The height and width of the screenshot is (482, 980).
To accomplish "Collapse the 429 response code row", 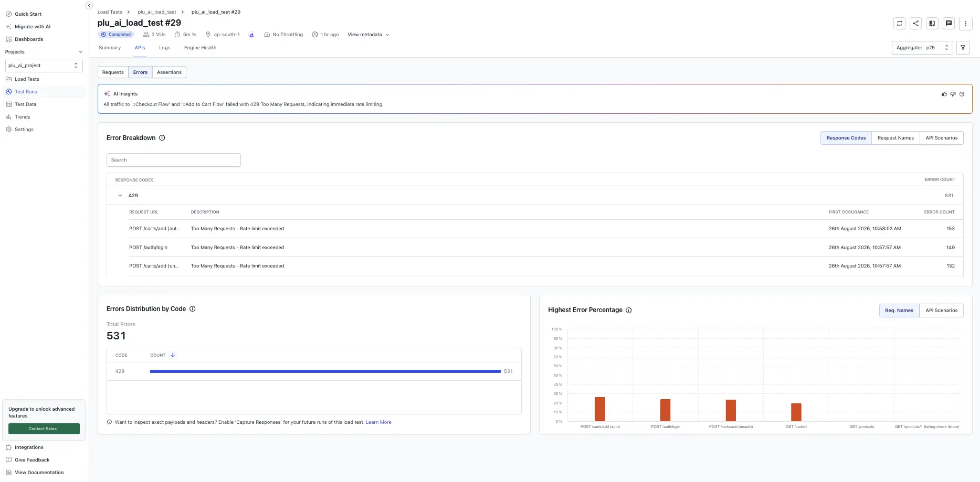I will pyautogui.click(x=120, y=196).
